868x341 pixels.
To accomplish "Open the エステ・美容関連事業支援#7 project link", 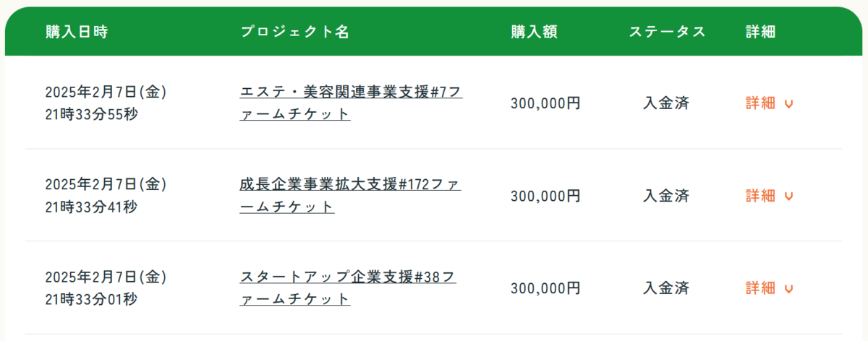I will pyautogui.click(x=351, y=103).
